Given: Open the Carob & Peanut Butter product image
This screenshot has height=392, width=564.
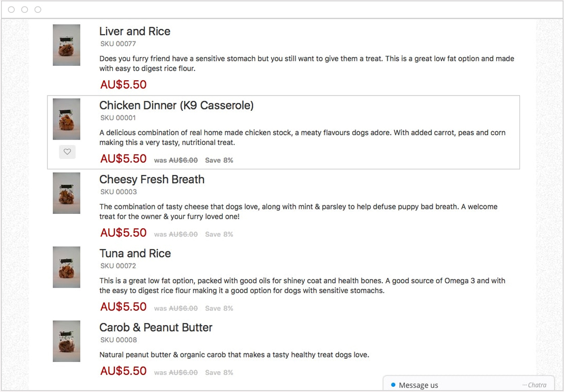Looking at the screenshot, I should point(67,341).
